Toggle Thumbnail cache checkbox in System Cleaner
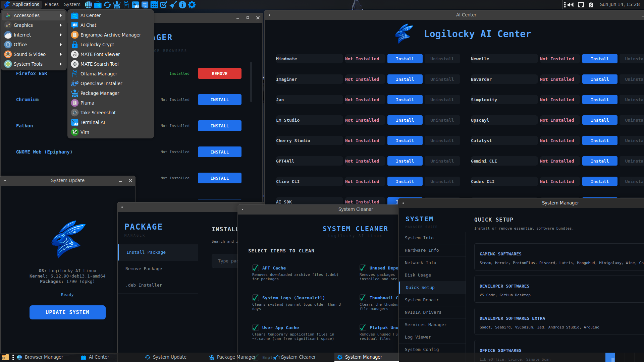This screenshot has width=644, height=362. click(x=363, y=298)
